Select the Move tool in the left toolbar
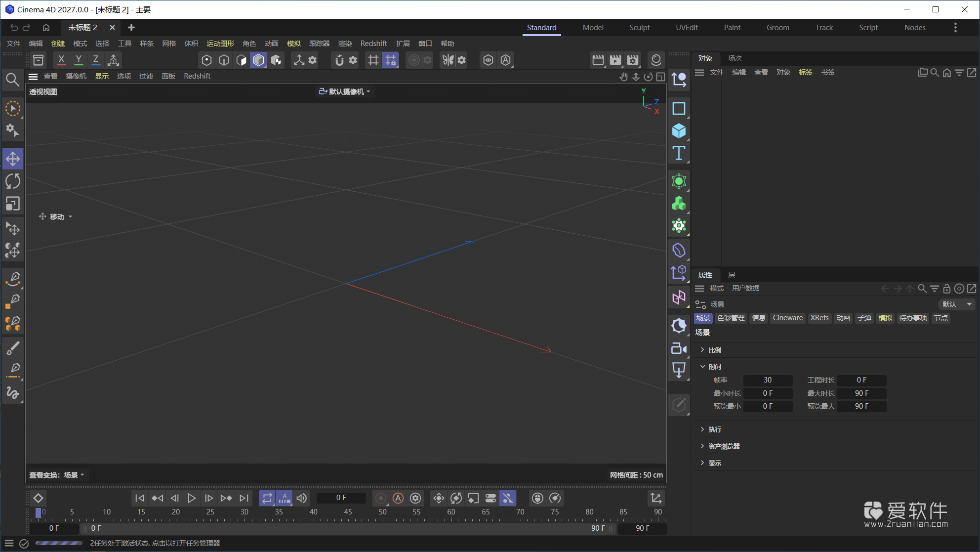 tap(13, 159)
